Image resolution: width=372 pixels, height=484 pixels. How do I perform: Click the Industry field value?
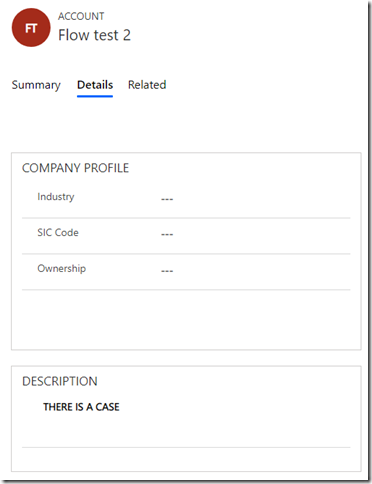(167, 199)
